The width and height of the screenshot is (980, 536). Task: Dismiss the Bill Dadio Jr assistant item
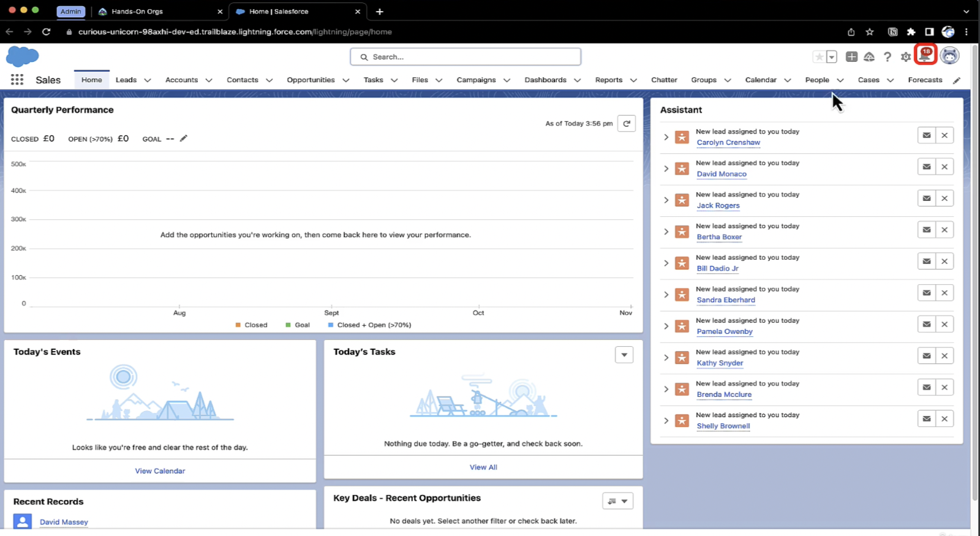click(944, 262)
